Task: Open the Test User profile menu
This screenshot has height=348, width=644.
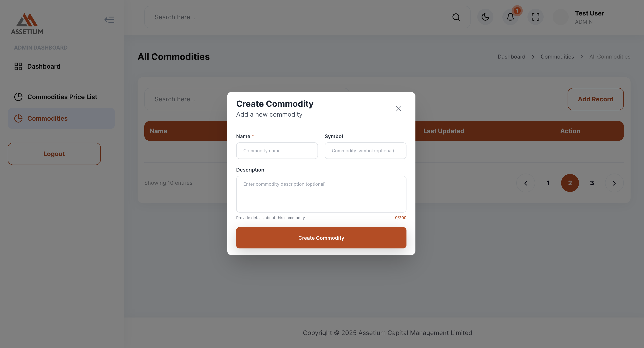Action: [589, 17]
